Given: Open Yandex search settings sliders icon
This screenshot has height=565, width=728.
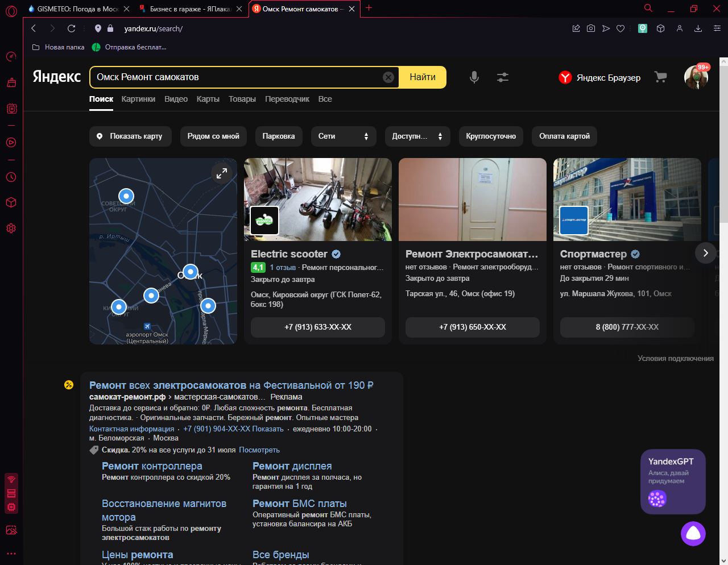Looking at the screenshot, I should (503, 77).
